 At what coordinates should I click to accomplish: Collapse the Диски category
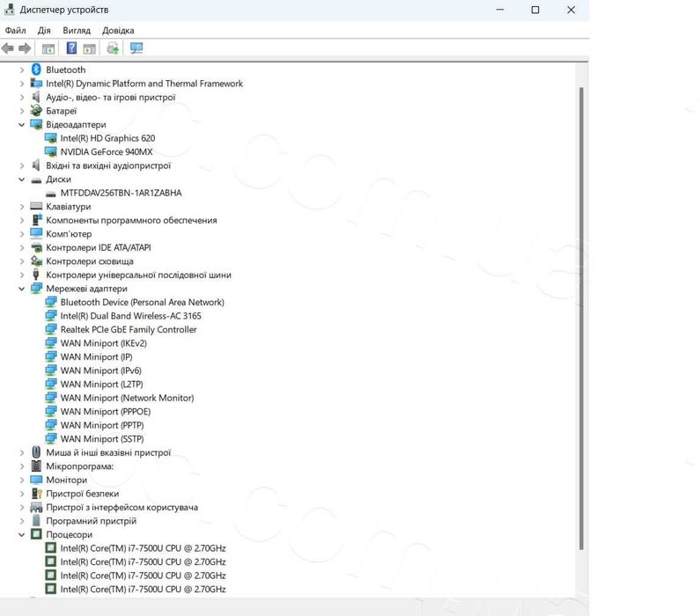(21, 180)
